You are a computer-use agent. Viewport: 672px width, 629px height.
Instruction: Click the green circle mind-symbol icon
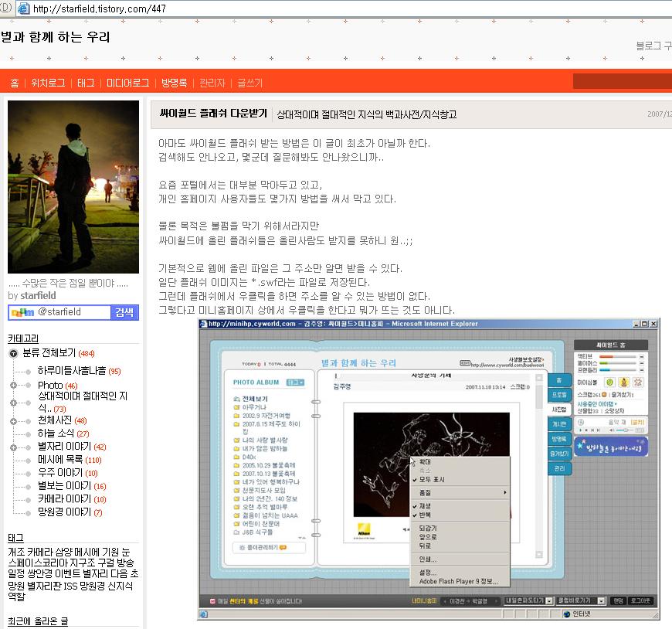pyautogui.click(x=609, y=382)
